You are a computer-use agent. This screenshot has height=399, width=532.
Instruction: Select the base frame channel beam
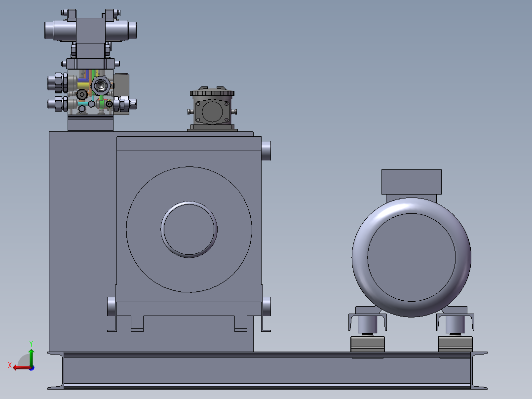267,370
